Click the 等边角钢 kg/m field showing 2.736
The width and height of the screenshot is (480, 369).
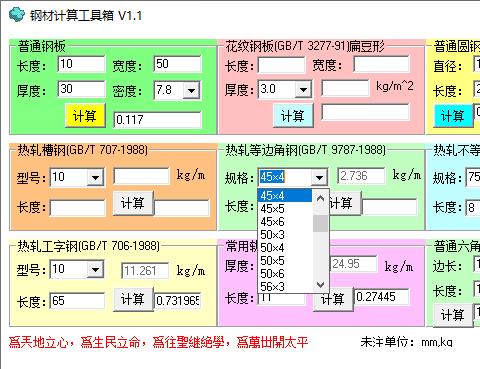[361, 176]
